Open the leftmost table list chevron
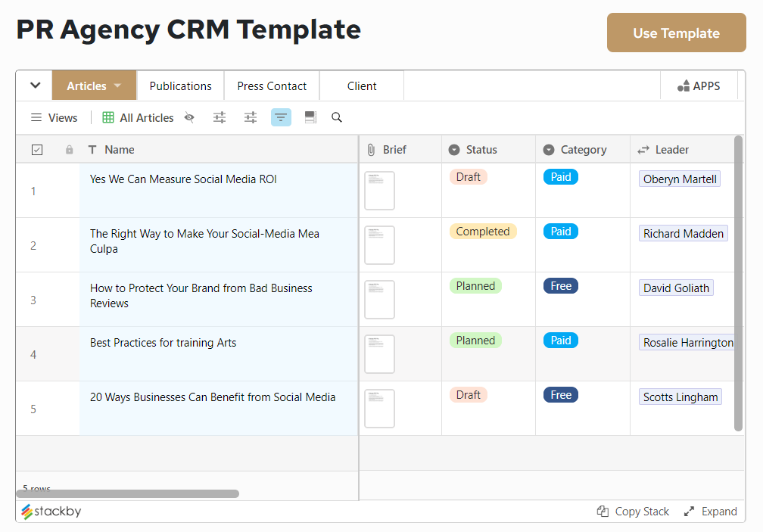Screen dimensions: 763x532 click(x=33, y=86)
